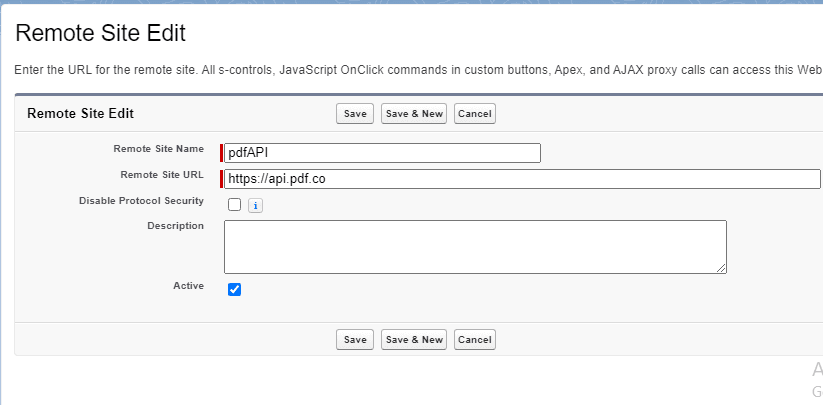Screen dimensions: 823x405
Task: Click the top Save button
Action: pos(355,114)
